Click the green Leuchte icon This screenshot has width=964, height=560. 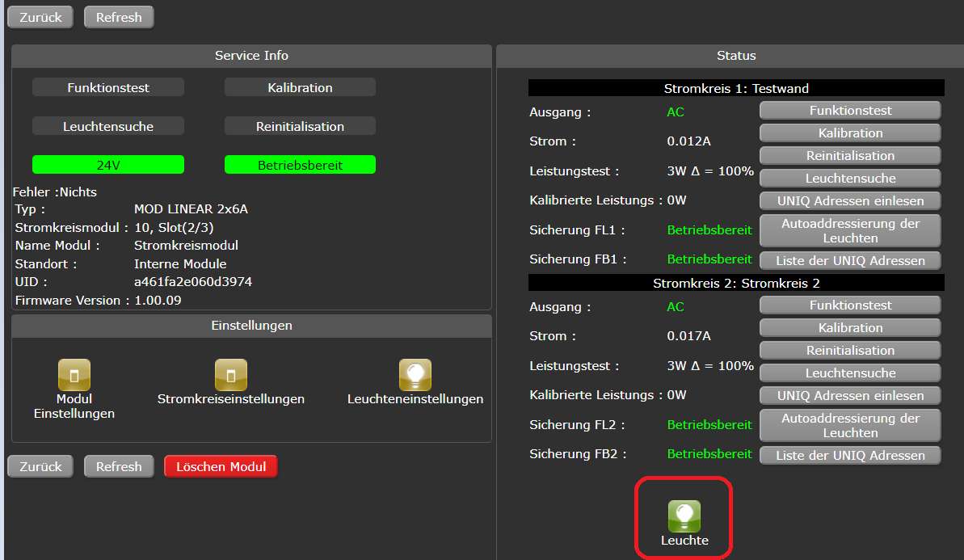click(x=684, y=516)
